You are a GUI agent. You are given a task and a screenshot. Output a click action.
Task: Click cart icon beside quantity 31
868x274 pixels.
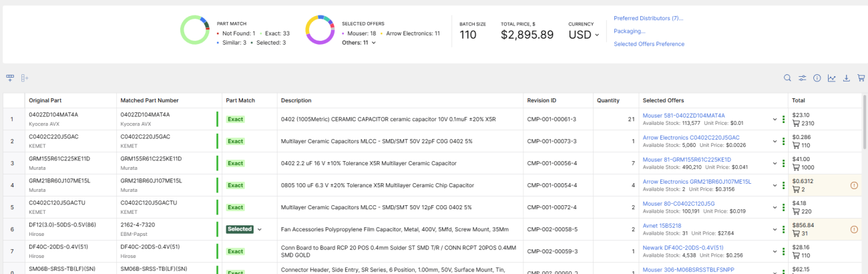[x=795, y=234]
